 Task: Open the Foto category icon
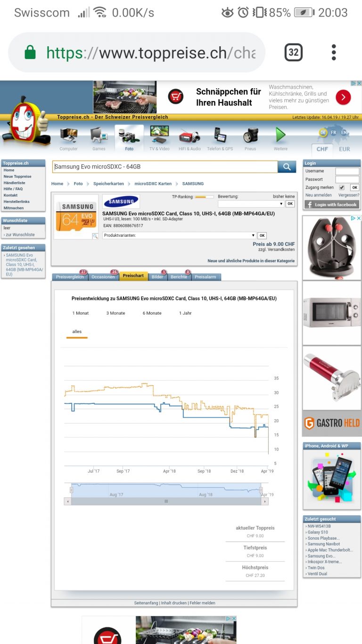129,136
